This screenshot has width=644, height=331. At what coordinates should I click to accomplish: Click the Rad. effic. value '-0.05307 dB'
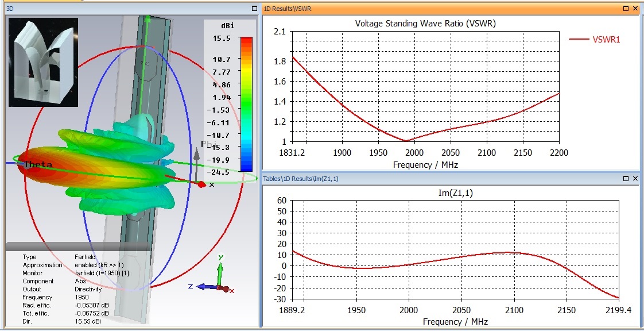92,305
